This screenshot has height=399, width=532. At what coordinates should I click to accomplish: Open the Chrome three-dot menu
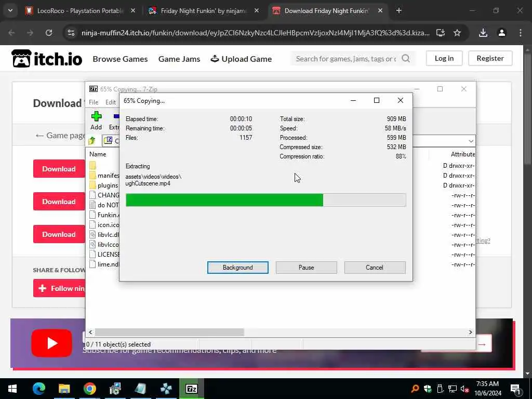[x=521, y=33]
